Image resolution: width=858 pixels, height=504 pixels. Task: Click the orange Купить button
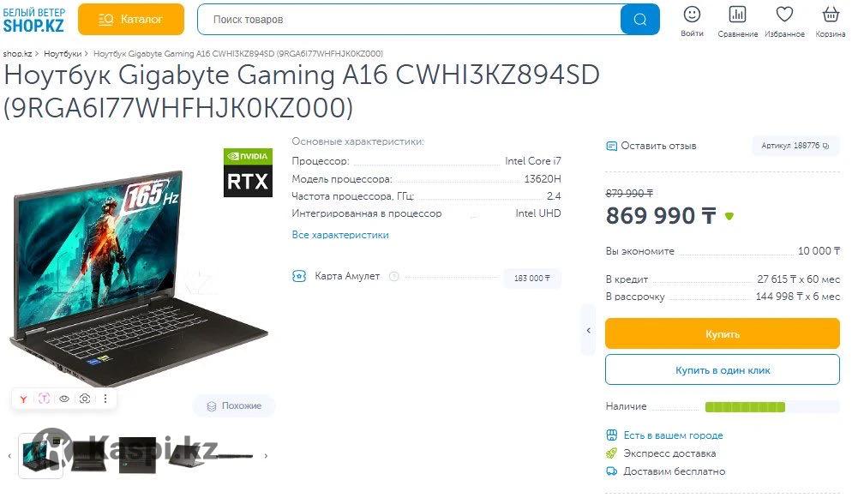[x=723, y=333]
